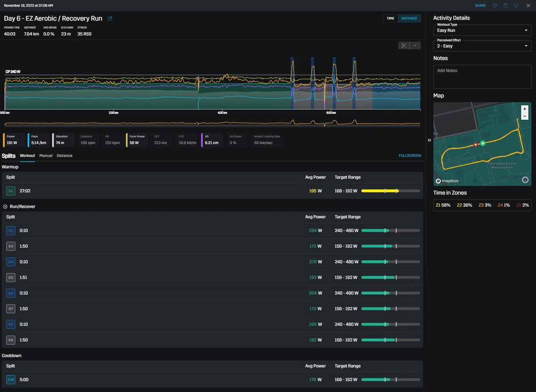The width and height of the screenshot is (536, 392).
Task: Open the Perceived Effort dropdown
Action: coord(482,46)
